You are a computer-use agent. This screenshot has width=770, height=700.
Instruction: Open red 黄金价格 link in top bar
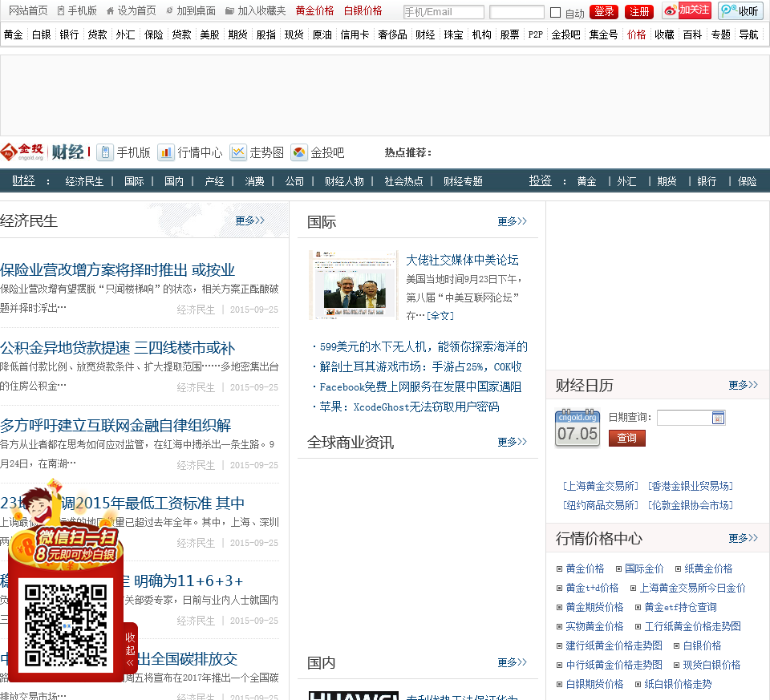coord(314,10)
